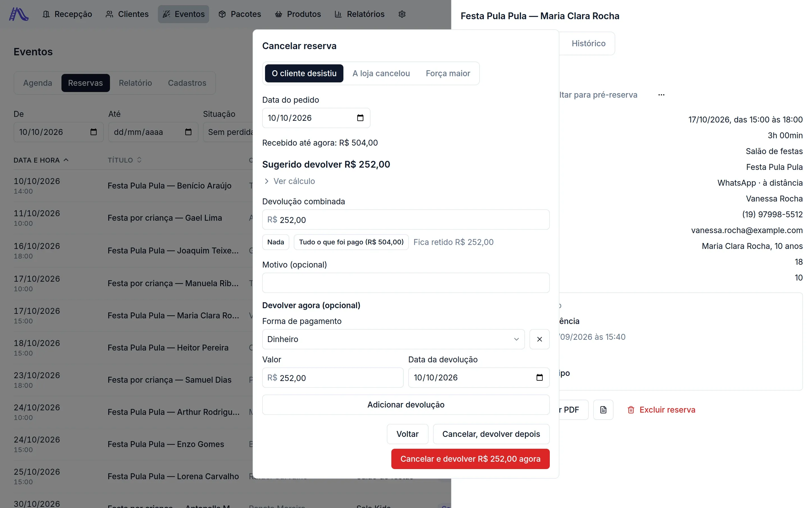812x508 pixels.
Task: Select reason Força maior
Action: 448,73
